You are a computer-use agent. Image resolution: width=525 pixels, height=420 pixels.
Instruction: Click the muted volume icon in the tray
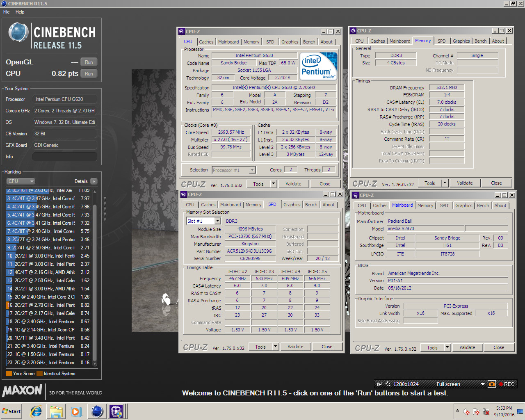466,411
